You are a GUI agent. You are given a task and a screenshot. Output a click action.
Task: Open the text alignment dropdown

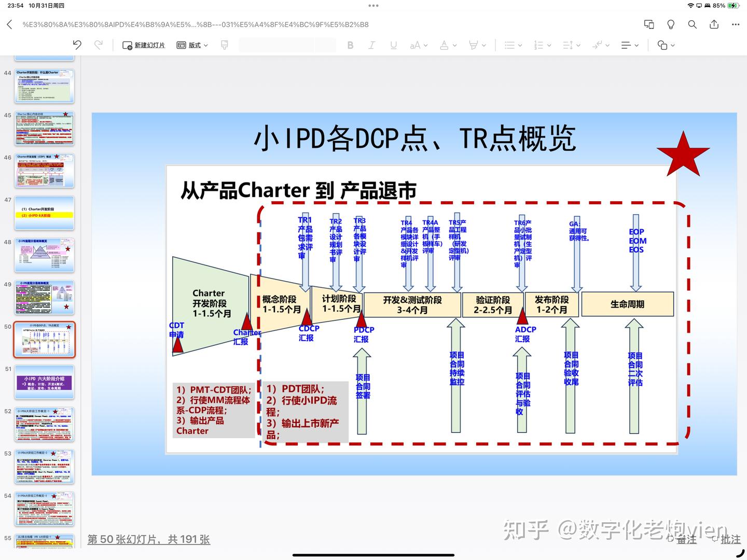tap(629, 45)
